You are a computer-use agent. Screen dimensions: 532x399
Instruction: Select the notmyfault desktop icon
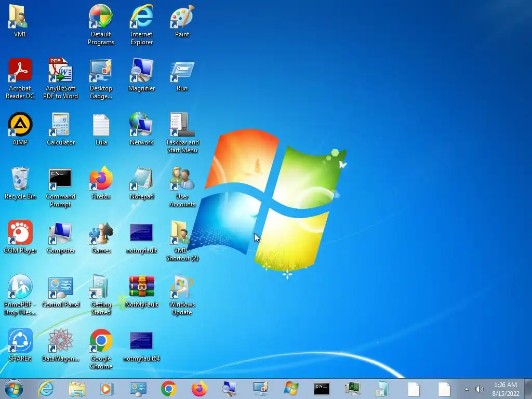click(141, 237)
